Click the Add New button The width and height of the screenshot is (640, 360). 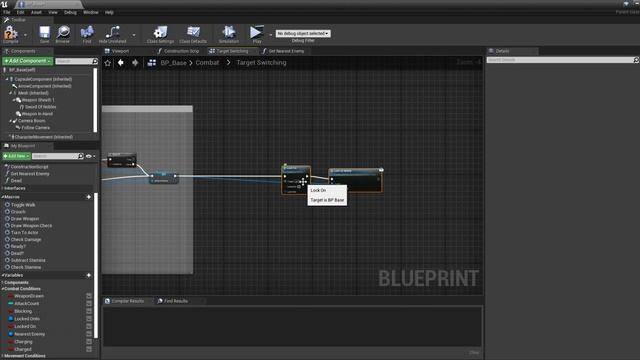16,156
